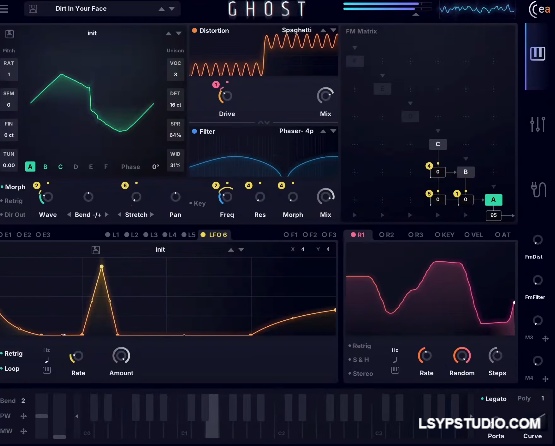555x446 pixels.
Task: Click the plus icon beside macro M4
Action: click(545, 379)
